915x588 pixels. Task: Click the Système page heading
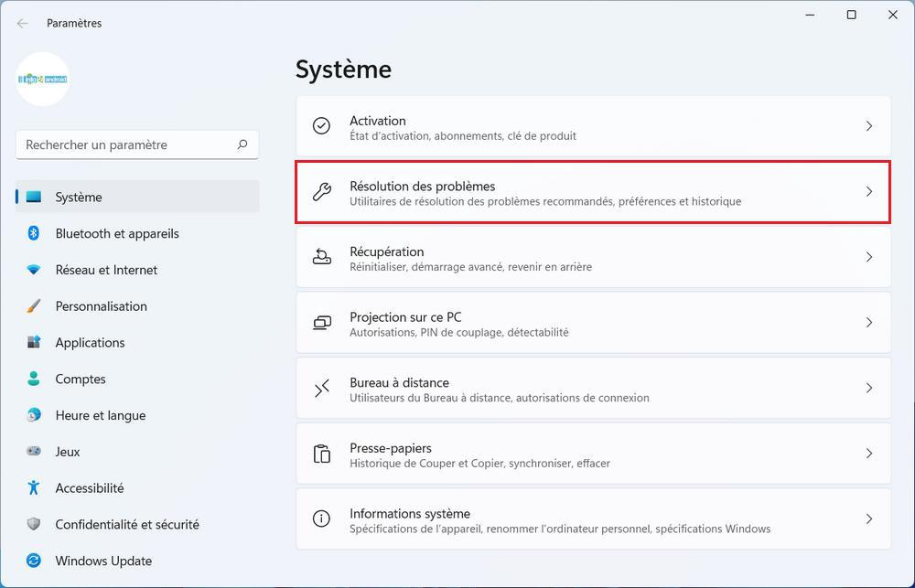pos(343,69)
